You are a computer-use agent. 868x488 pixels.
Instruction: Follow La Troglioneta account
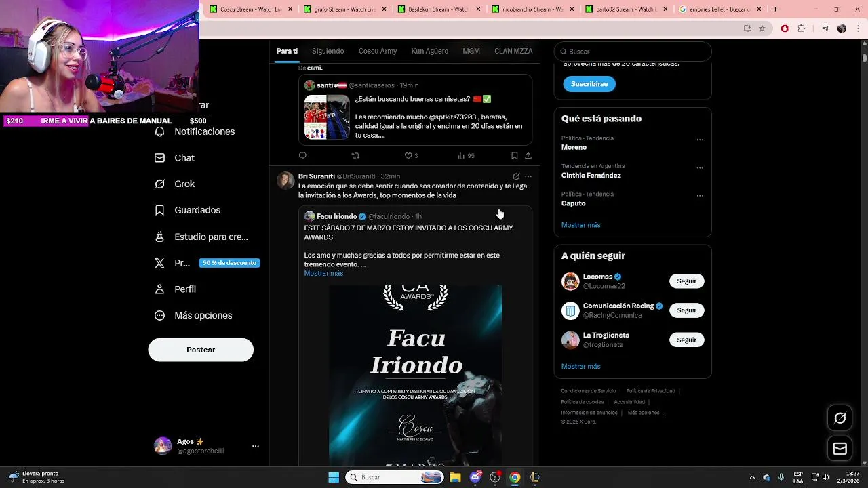pos(686,340)
